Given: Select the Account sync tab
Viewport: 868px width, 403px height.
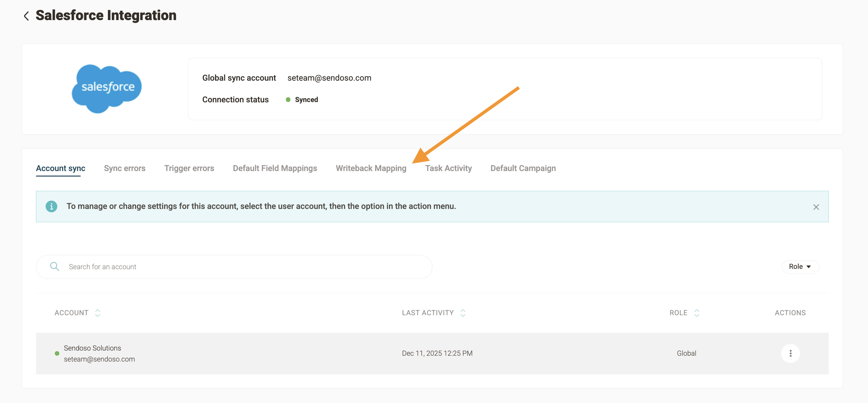Looking at the screenshot, I should click(61, 168).
